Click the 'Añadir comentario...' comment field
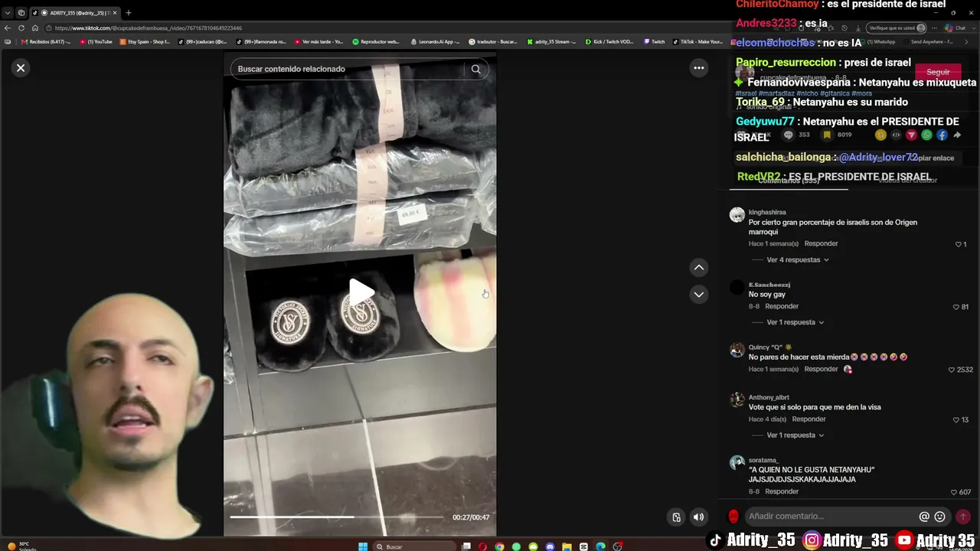Screen dimensions: 980x551 831,517
